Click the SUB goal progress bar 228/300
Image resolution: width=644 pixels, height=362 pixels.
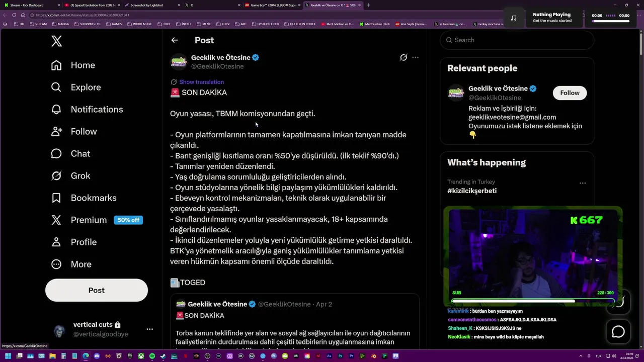(x=533, y=301)
